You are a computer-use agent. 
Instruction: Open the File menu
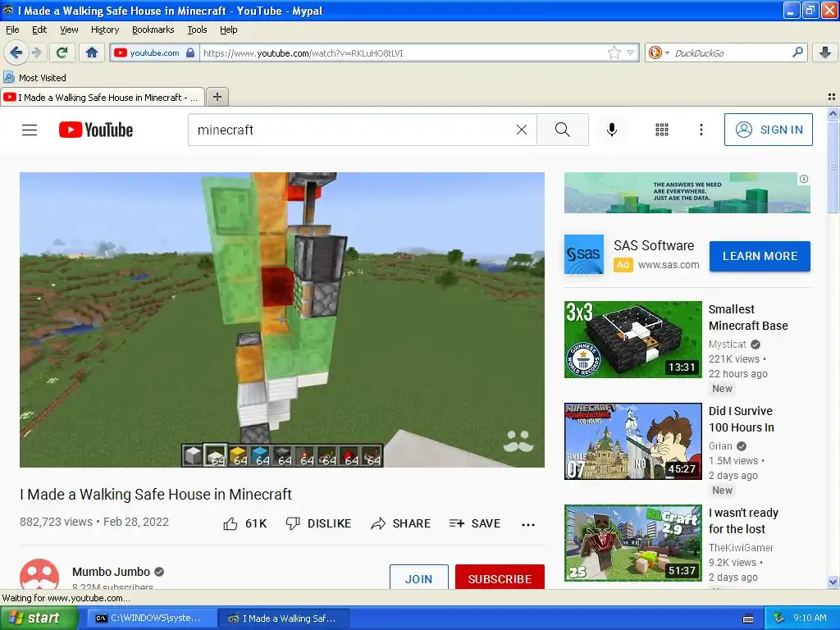click(12, 30)
